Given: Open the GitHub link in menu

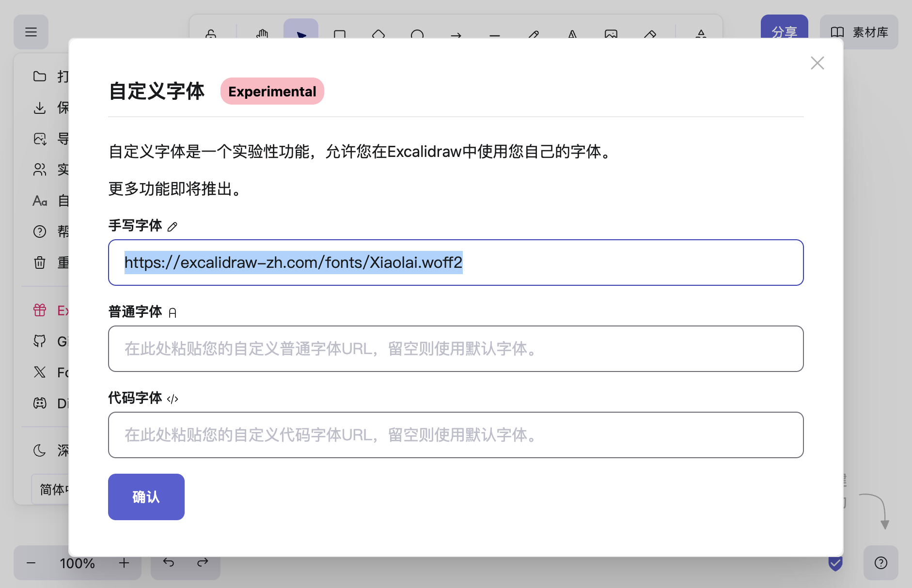Looking at the screenshot, I should click(x=46, y=341).
